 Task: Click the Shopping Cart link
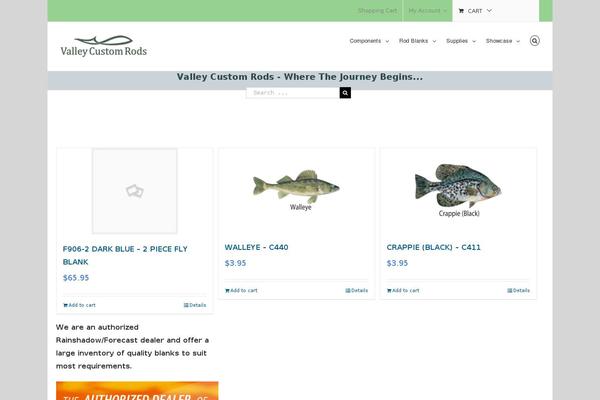377,11
